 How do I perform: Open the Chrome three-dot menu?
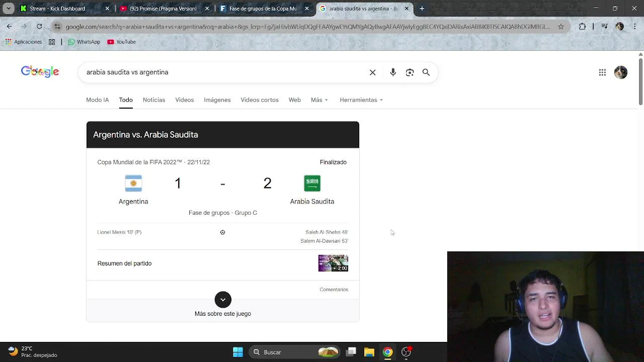(x=634, y=27)
